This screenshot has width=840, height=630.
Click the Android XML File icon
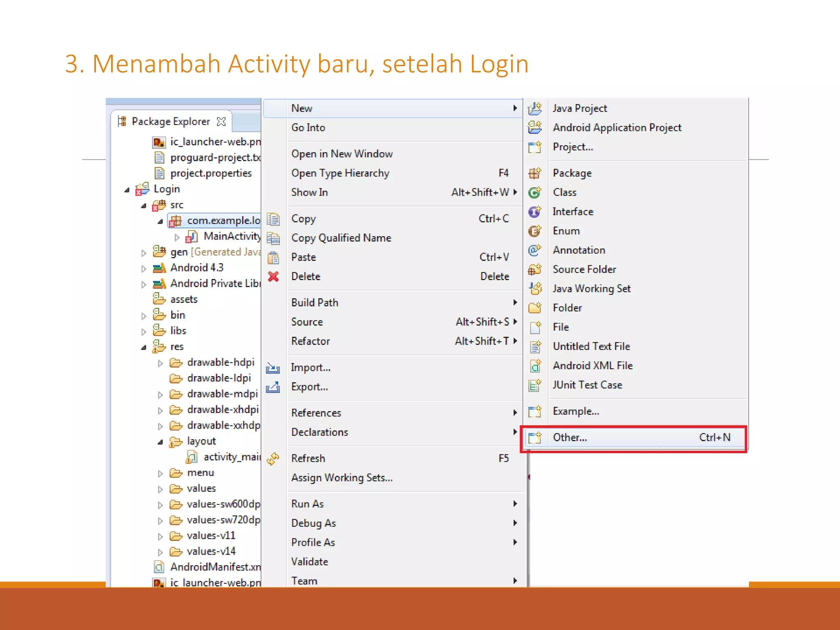[535, 366]
